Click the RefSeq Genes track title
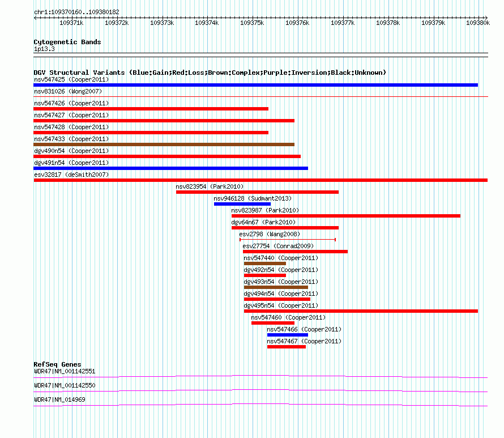Image resolution: width=504 pixels, height=438 pixels. pyautogui.click(x=57, y=364)
